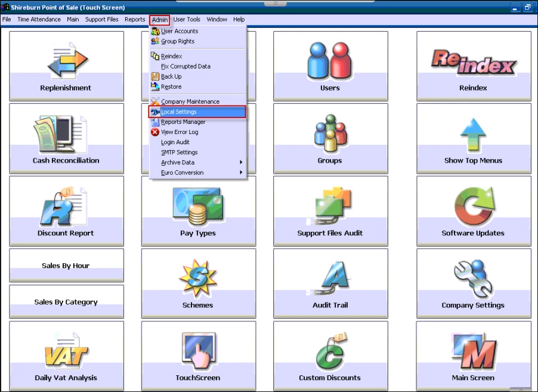Open the Reports menu

[x=135, y=20]
